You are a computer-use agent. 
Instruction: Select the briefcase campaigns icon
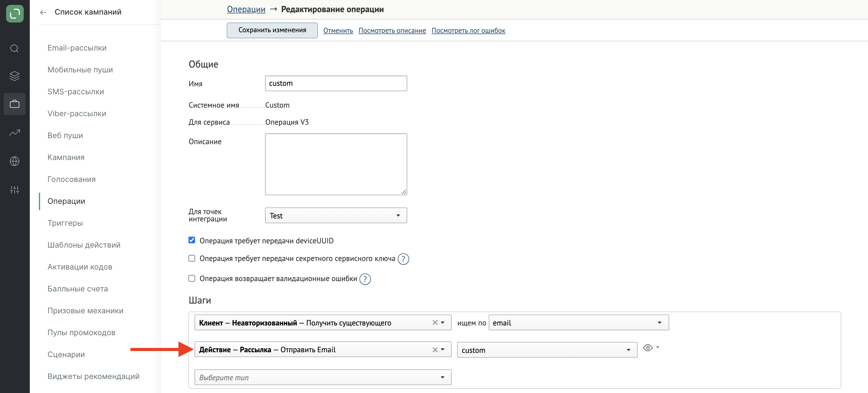[x=15, y=104]
